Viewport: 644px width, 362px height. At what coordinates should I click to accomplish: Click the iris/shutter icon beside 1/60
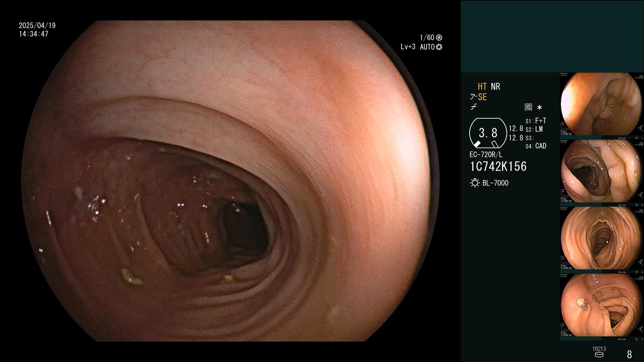pos(439,38)
